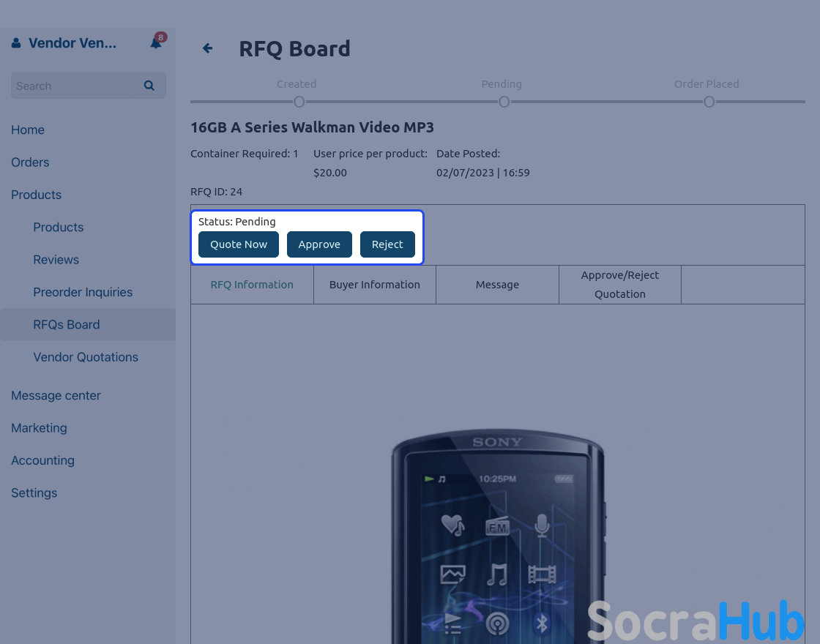Switch to Approve/Reject Quotation tab
Screen dimensions: 820x644
(x=620, y=285)
